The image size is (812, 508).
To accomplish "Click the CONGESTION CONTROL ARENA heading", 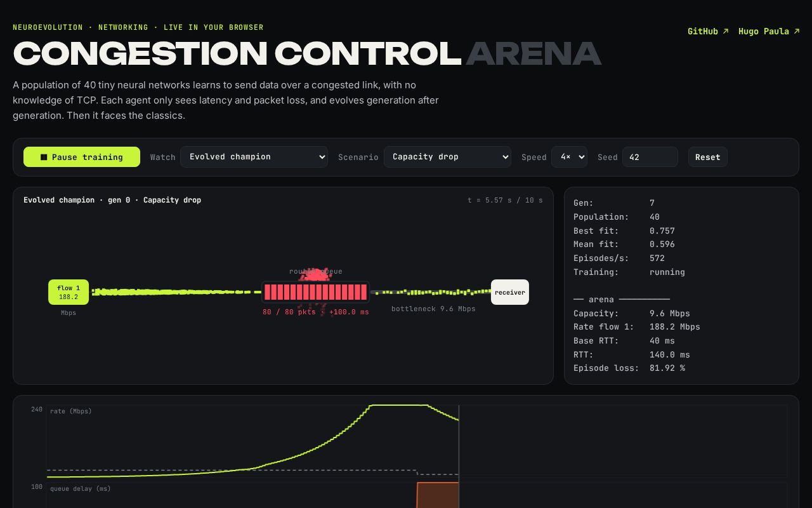I will pyautogui.click(x=307, y=53).
